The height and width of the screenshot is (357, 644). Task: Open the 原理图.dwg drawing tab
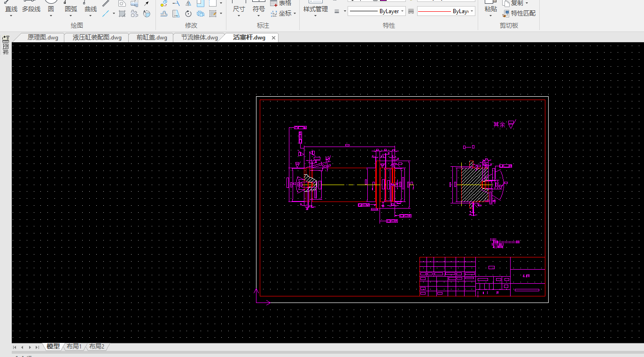tap(43, 38)
